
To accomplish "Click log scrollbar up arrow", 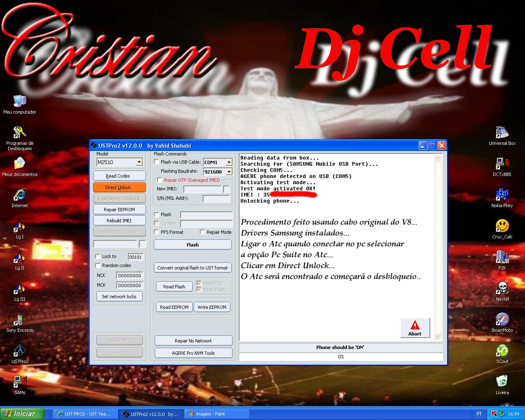I will tap(437, 158).
